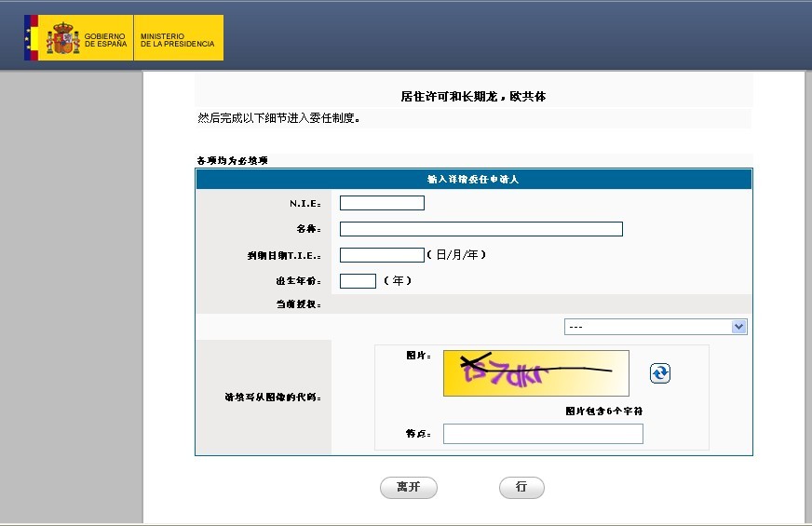812x526 pixels.
Task: Open the dropdown showing "---"
Action: pyautogui.click(x=656, y=327)
